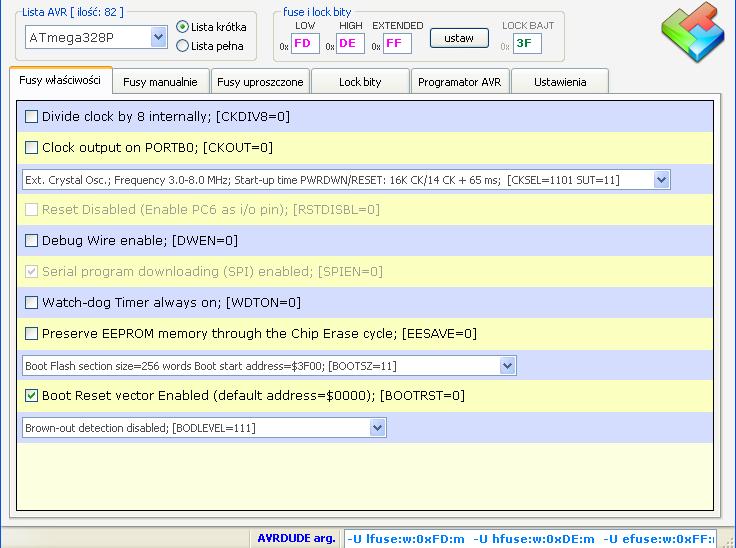Switch to the Fusy właściwości tab
The height and width of the screenshot is (548, 736).
pyautogui.click(x=60, y=80)
